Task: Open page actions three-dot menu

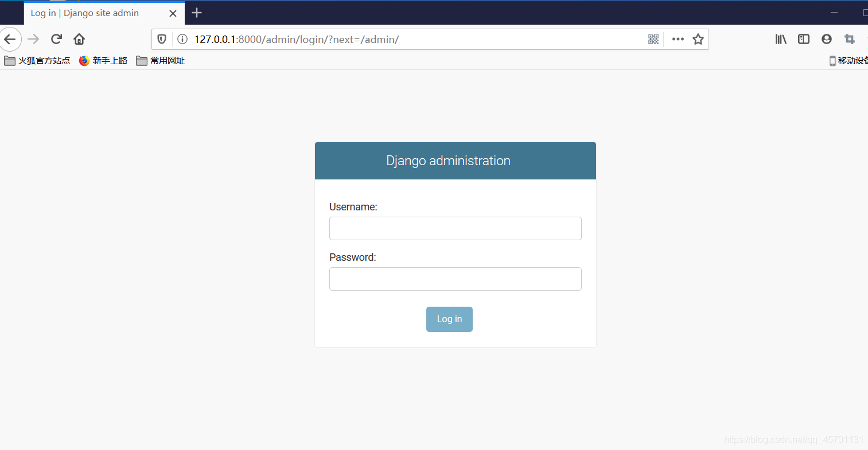Action: point(678,39)
